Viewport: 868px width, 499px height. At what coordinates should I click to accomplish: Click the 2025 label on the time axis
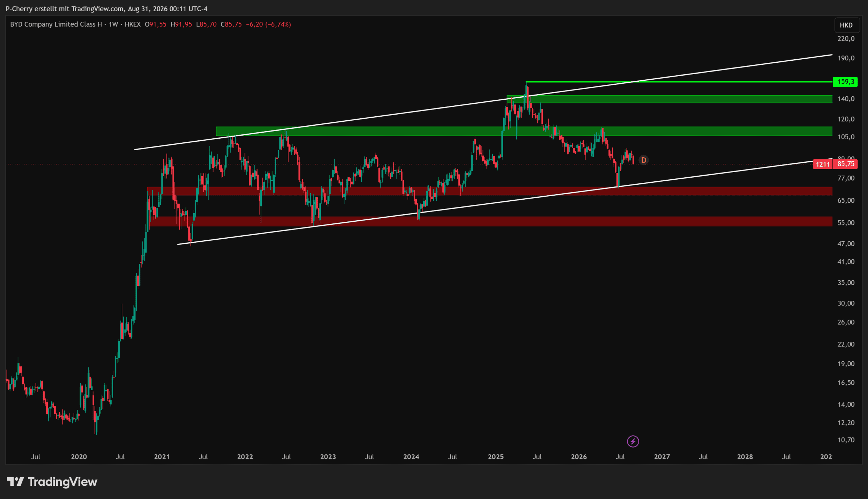[496, 457]
